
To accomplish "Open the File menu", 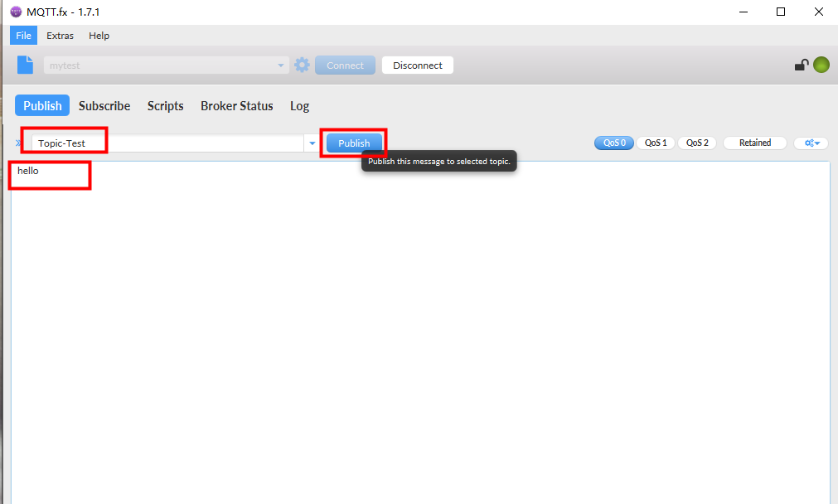I will click(x=23, y=36).
